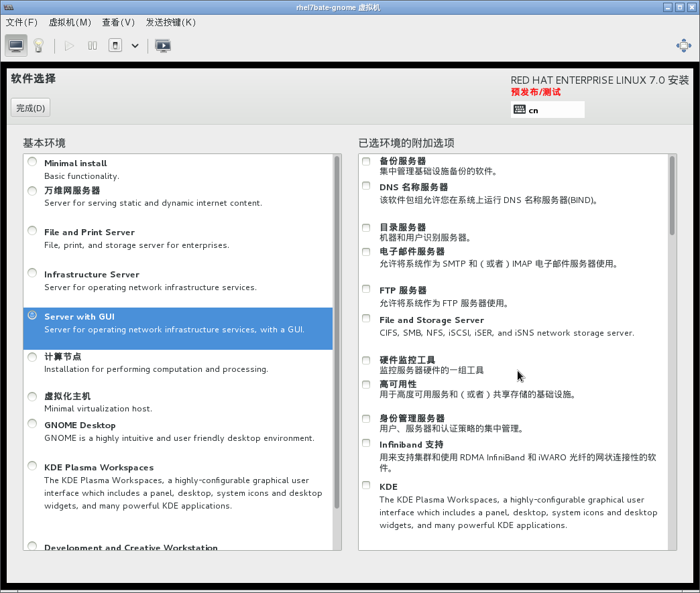This screenshot has height=593, width=700.
Task: Open the 虚拟机(M) menu
Action: coord(70,22)
